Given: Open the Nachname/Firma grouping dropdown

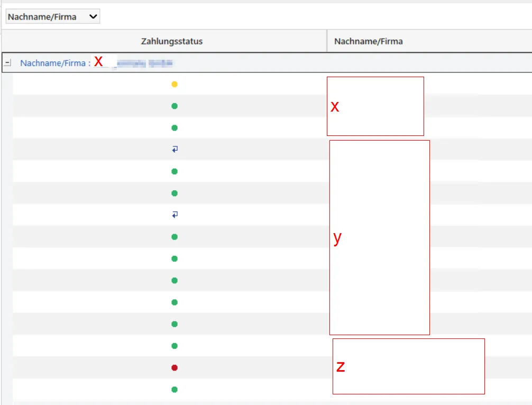Looking at the screenshot, I should (52, 17).
